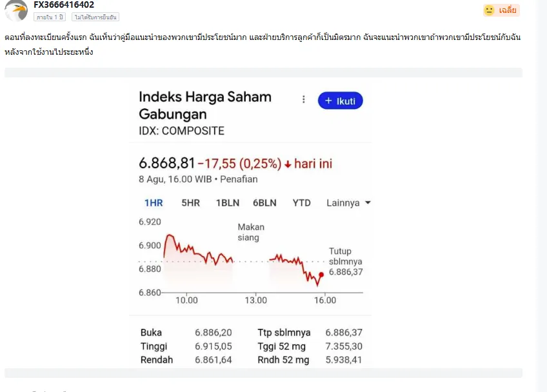
Task: Click the Makan siang chart label
Action: pyautogui.click(x=251, y=232)
